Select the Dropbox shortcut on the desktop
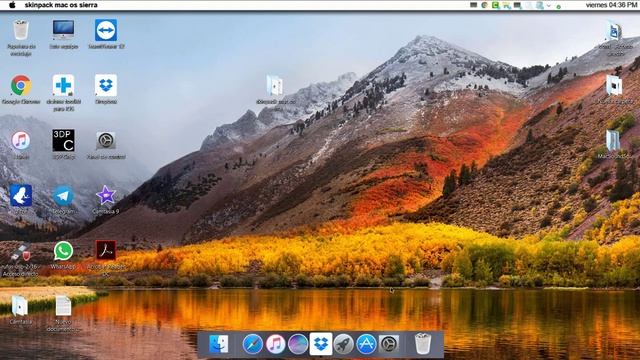Image resolution: width=640 pixels, height=360 pixels. (106, 85)
